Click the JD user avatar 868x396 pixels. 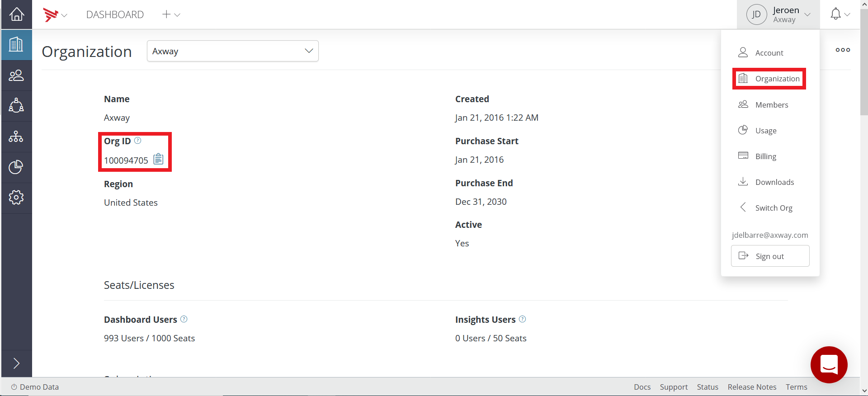pyautogui.click(x=756, y=14)
